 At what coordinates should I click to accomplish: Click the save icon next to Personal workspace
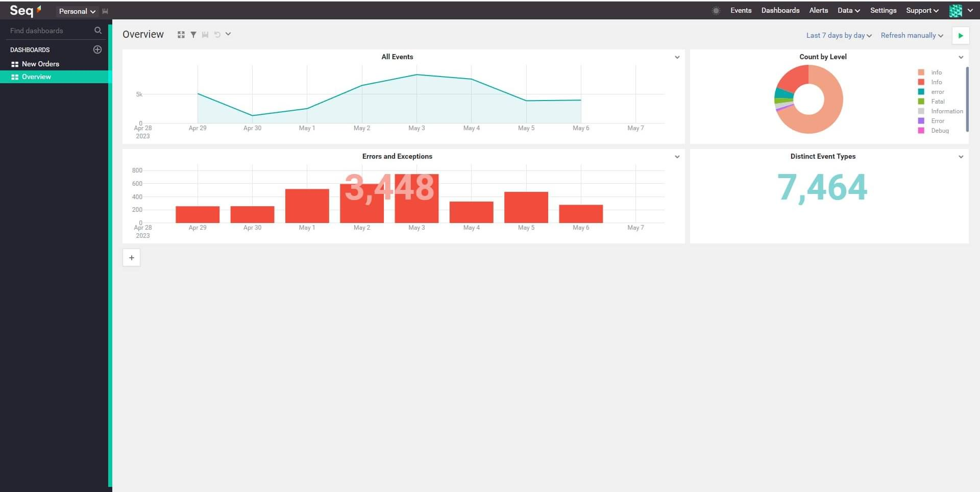(x=105, y=11)
